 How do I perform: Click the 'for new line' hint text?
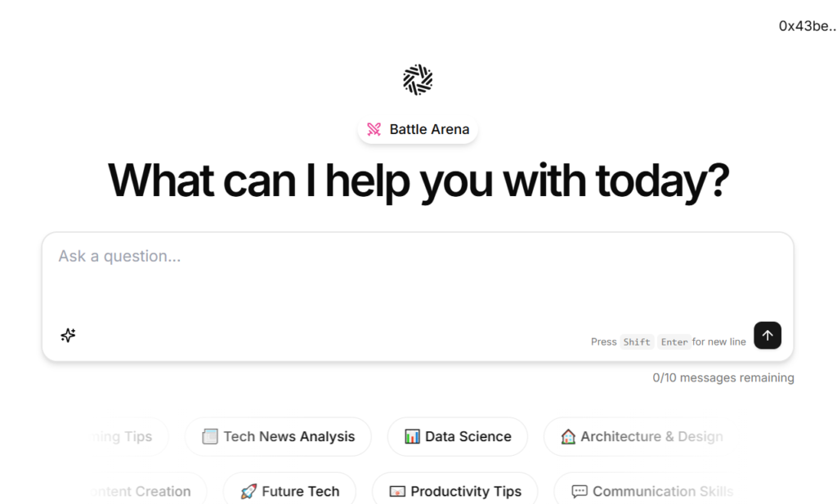[719, 342]
